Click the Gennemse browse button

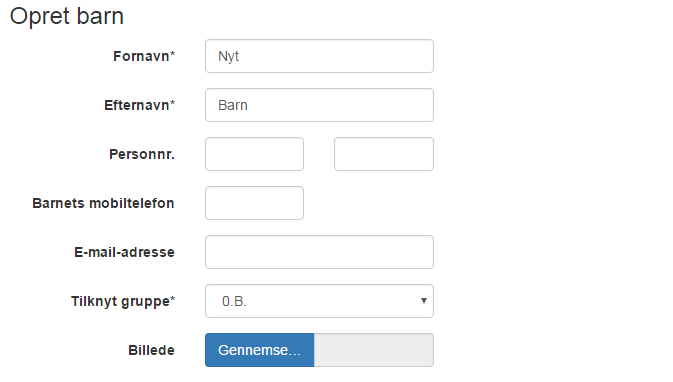click(260, 350)
